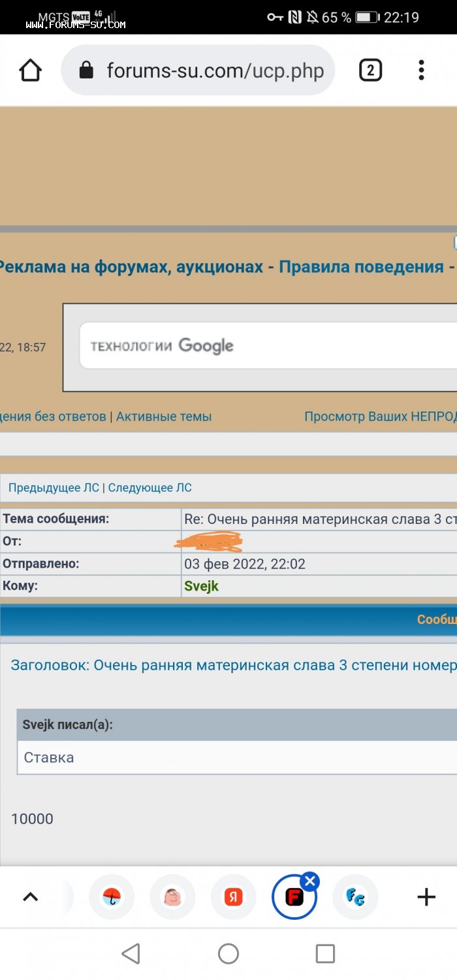Open a new tab with plus icon
The width and height of the screenshot is (457, 980).
click(x=426, y=897)
